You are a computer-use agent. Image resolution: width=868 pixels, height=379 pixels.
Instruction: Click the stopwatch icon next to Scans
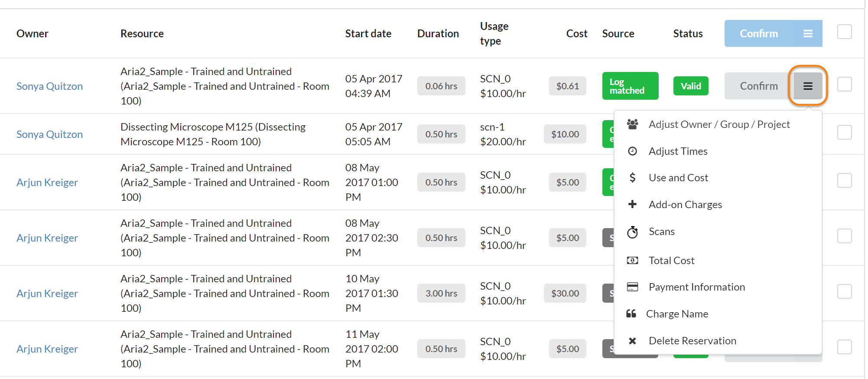[x=632, y=232]
